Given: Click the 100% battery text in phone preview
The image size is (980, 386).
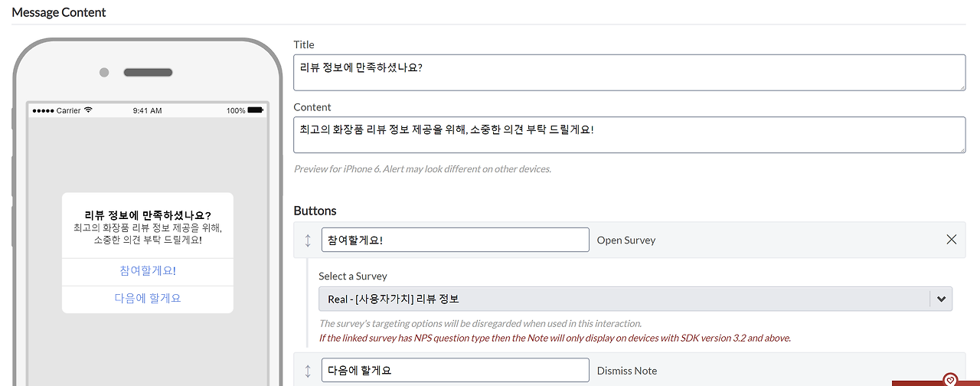Looking at the screenshot, I should [236, 110].
